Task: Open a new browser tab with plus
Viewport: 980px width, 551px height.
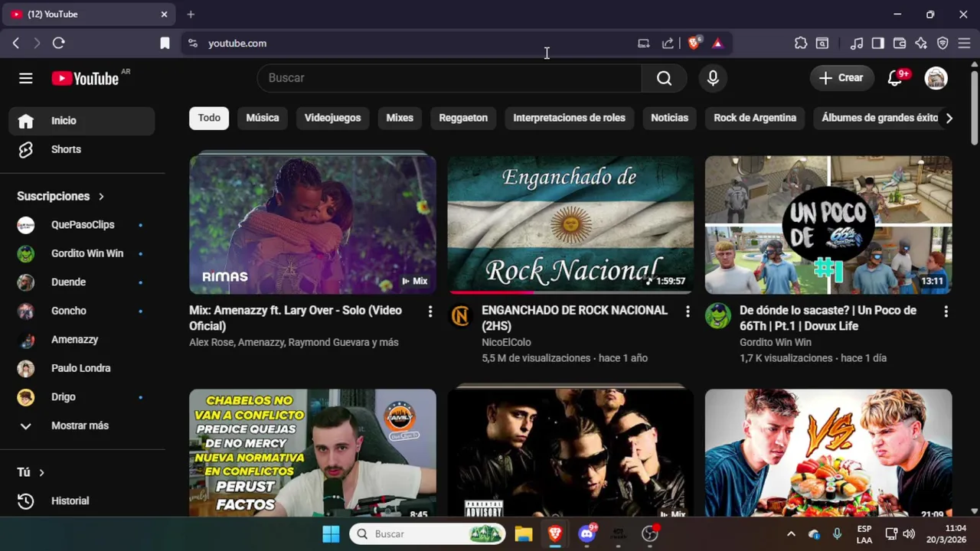Action: (191, 15)
